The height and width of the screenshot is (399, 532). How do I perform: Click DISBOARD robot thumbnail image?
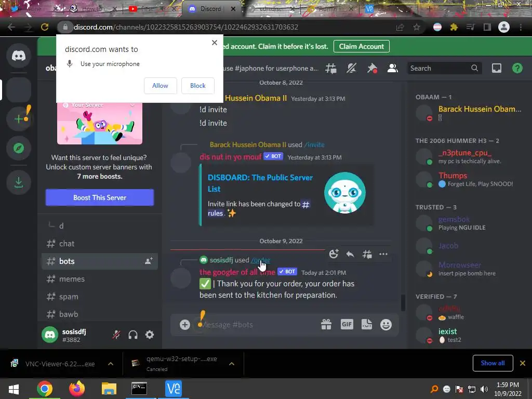pos(345,193)
